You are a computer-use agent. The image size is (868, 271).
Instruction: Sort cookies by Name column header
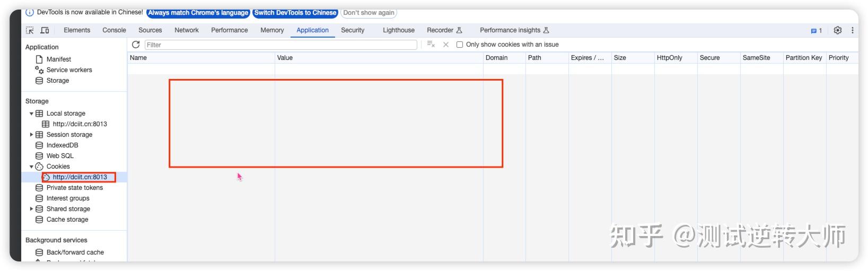click(201, 58)
